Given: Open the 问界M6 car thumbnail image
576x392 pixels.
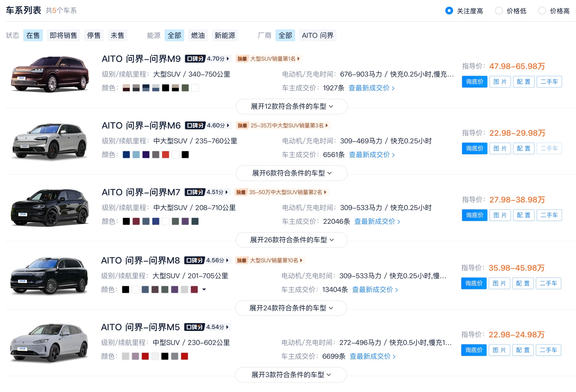Looking at the screenshot, I should pyautogui.click(x=50, y=141).
